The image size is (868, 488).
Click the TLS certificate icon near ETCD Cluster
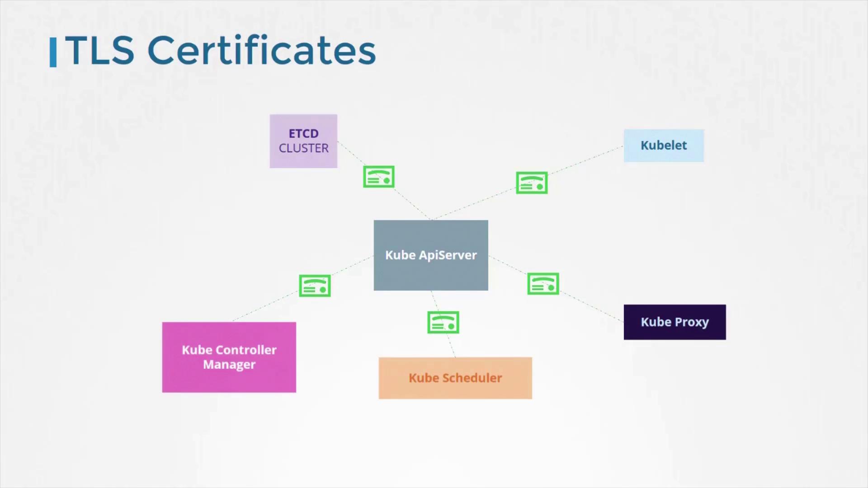click(378, 177)
